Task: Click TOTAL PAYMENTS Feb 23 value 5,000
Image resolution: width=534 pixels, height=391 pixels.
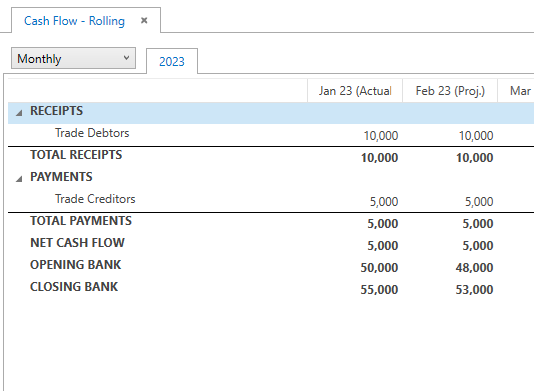Action: (477, 224)
